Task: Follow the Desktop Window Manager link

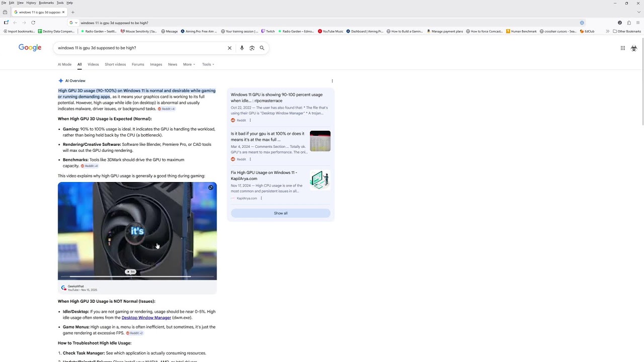Action: (146, 318)
